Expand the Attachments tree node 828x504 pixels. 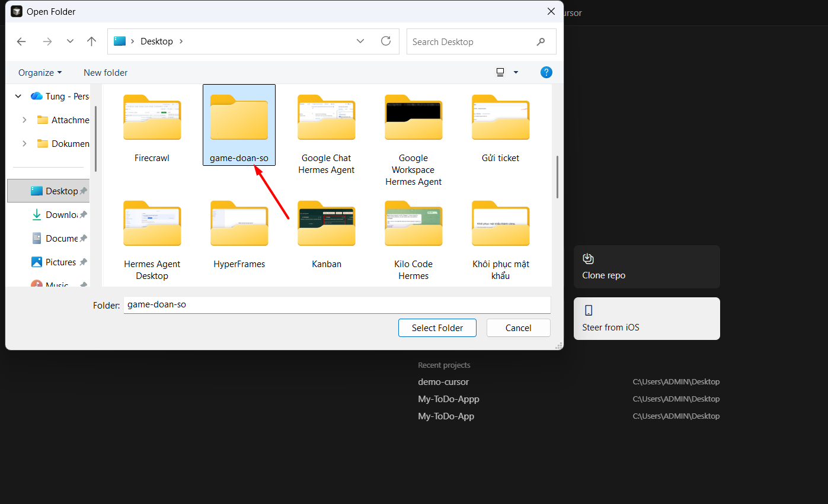pos(24,120)
